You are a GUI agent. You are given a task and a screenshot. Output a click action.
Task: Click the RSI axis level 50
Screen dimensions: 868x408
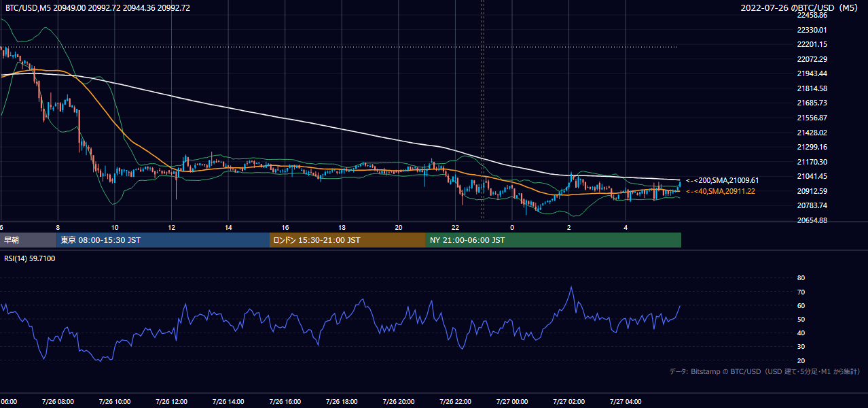point(801,319)
